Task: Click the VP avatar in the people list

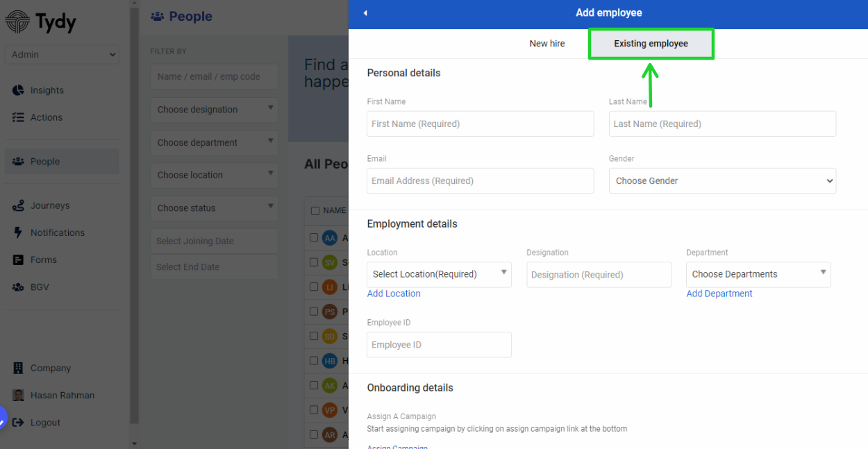Action: click(330, 410)
